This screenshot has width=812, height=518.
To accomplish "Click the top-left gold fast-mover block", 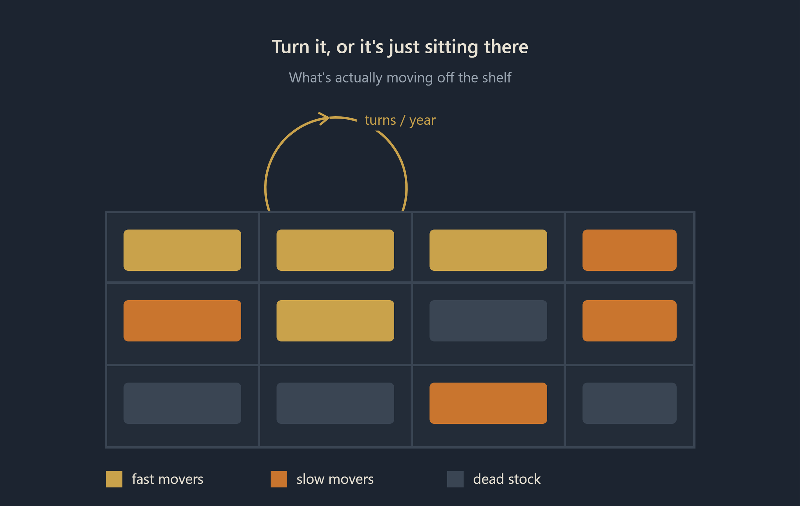I will 183,250.
